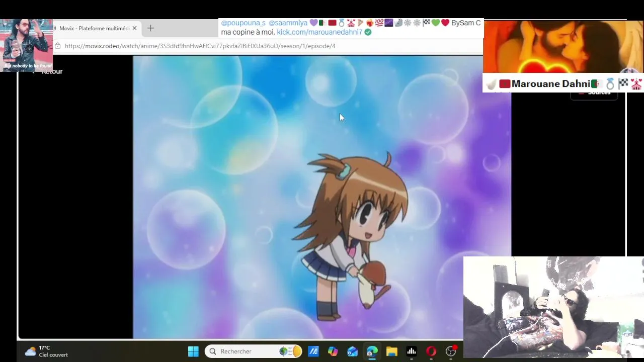Open the weather widget showing 17°C
Screen dimensions: 644x362
[46, 351]
